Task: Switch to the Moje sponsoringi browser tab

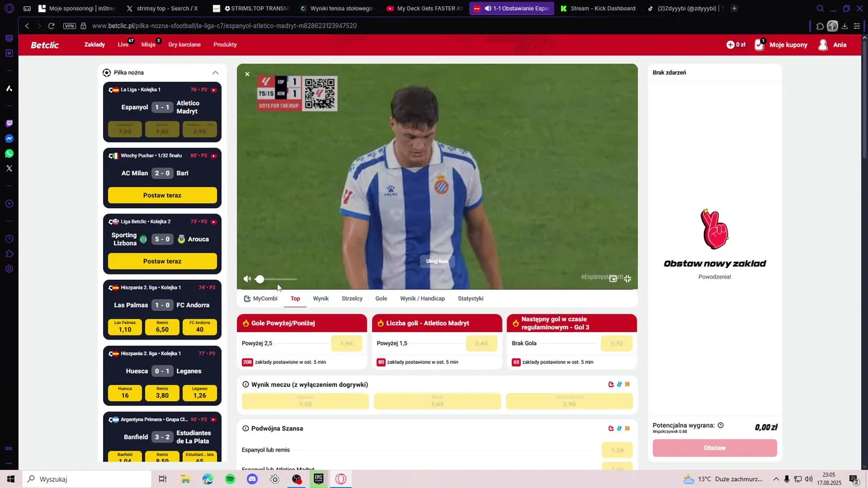Action: point(76,8)
